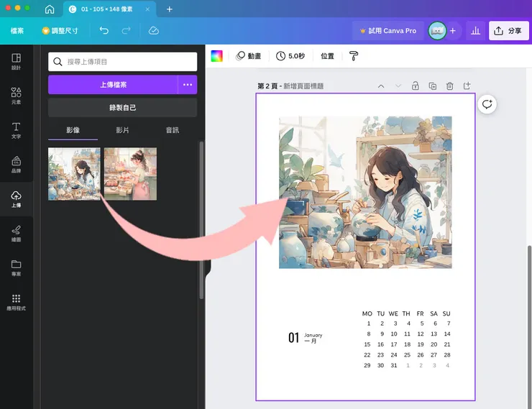Click the undo arrow in toolbar
Viewport: 532px width, 409px height.
click(x=104, y=31)
